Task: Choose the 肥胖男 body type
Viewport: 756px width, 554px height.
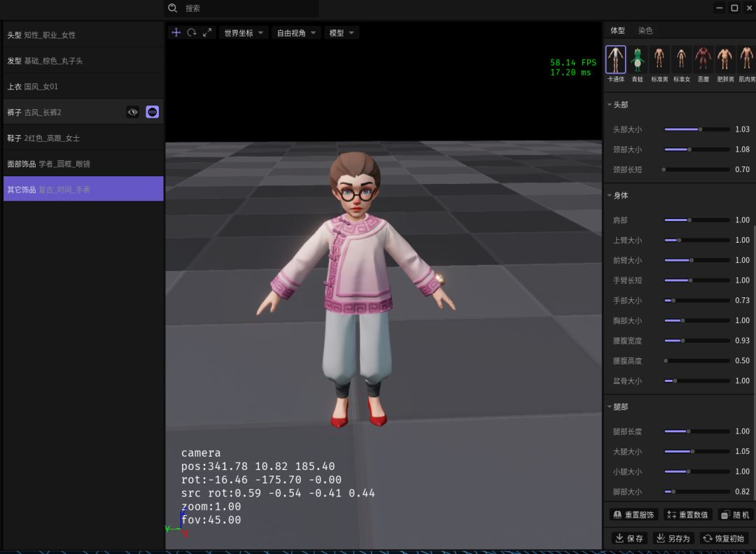Action: pyautogui.click(x=724, y=59)
